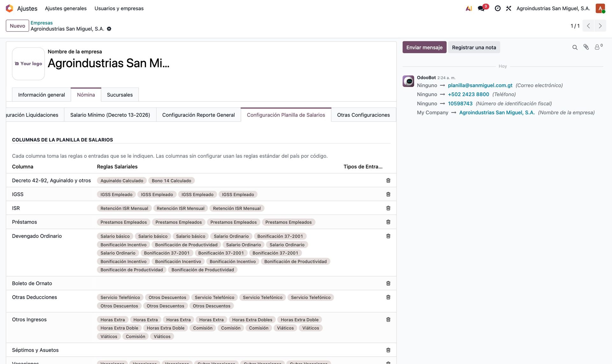Image resolution: width=612 pixels, height=364 pixels.
Task: Show followers of this record
Action: [598, 47]
